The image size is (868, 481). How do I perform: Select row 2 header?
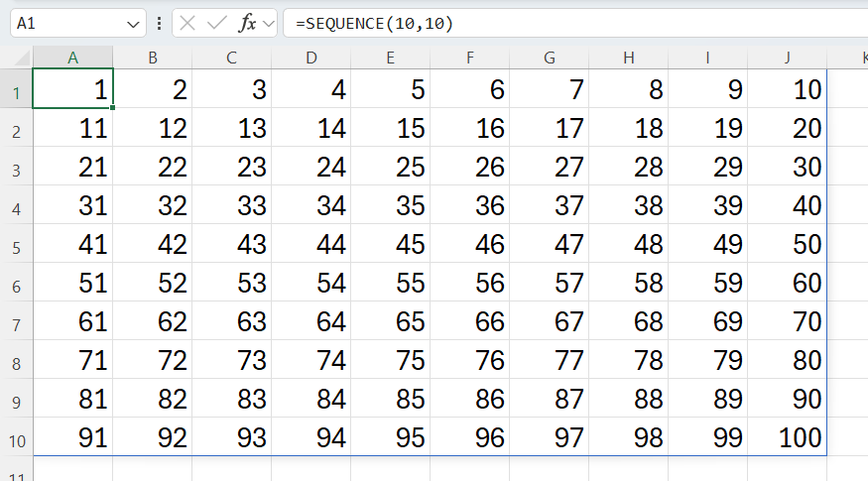pyautogui.click(x=17, y=127)
